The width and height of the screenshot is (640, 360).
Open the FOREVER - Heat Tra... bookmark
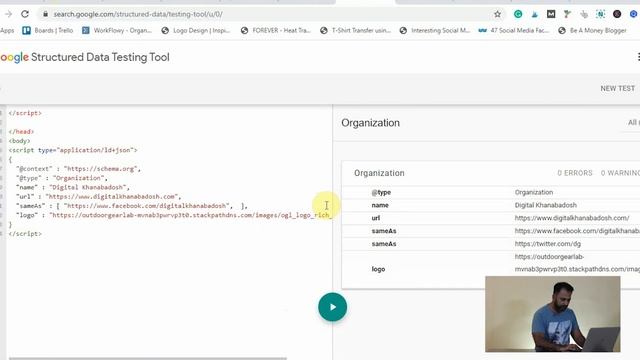pyautogui.click(x=276, y=30)
